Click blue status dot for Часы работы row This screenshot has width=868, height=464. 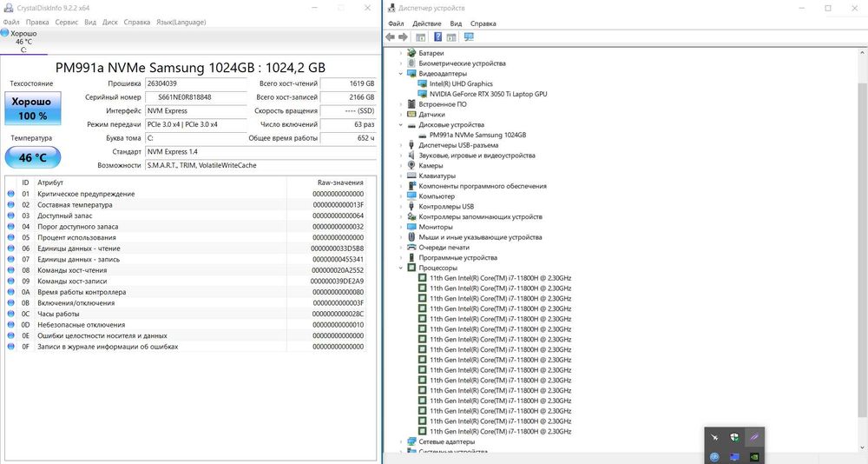(10, 314)
